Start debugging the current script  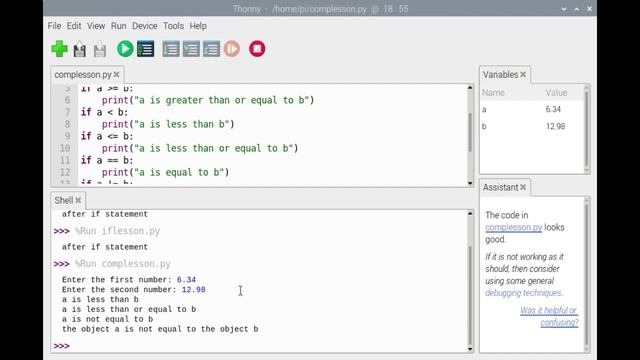click(146, 49)
